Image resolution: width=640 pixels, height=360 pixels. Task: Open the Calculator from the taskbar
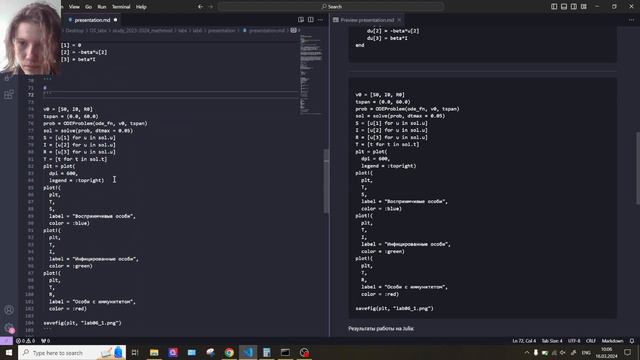pos(267,352)
